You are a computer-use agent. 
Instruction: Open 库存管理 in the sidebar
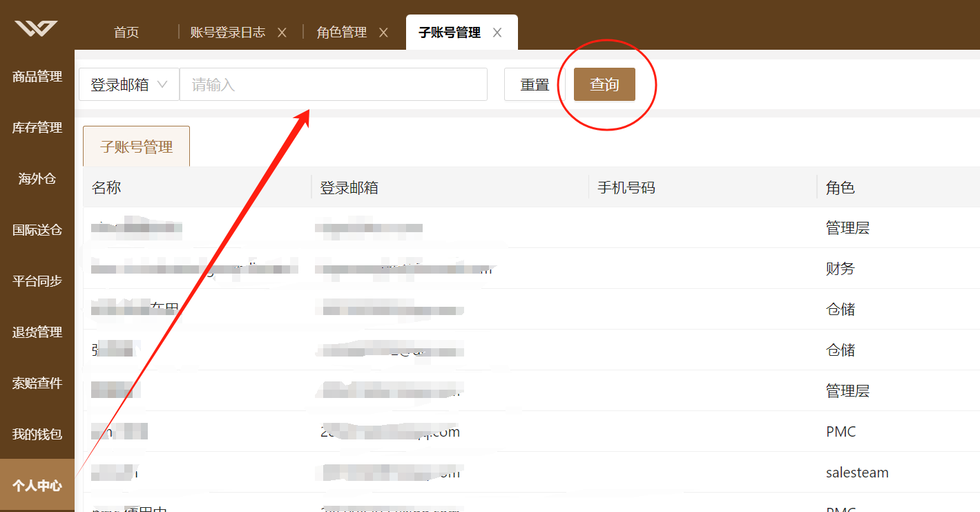[37, 128]
